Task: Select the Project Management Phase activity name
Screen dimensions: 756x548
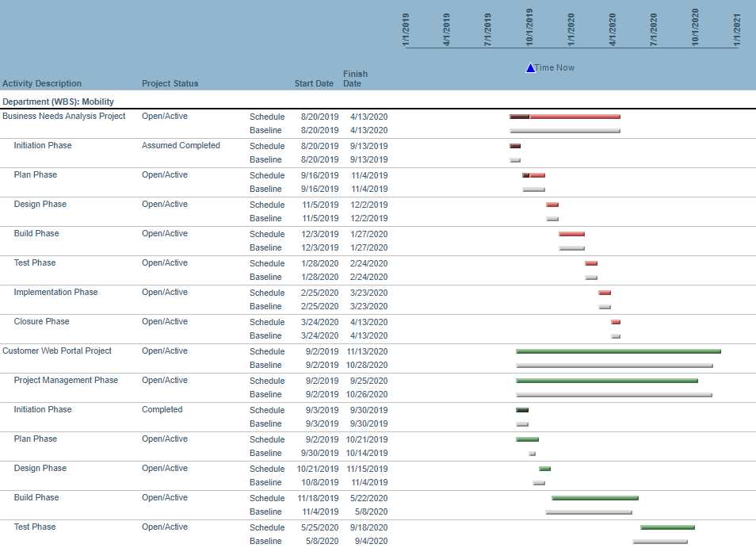Action: 66,381
